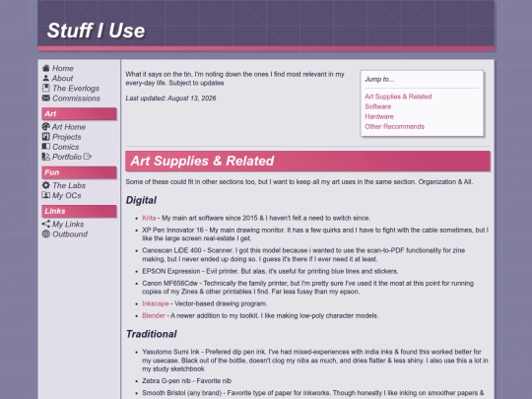This screenshot has height=399, width=532.
Task: Click the house icon beside Home
Action: click(x=45, y=68)
